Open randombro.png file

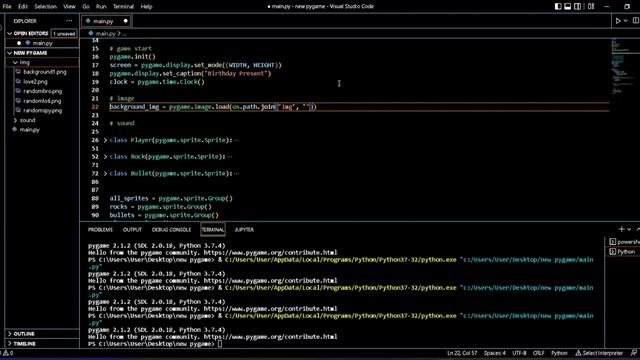(x=42, y=91)
